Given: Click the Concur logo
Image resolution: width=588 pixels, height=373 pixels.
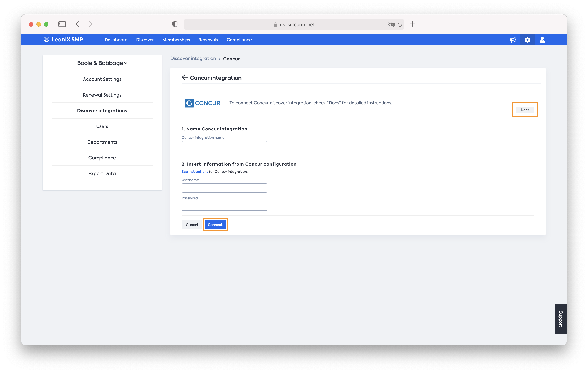Looking at the screenshot, I should pyautogui.click(x=203, y=103).
